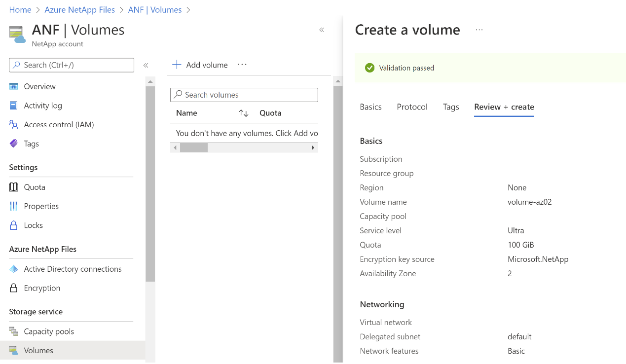
Task: Click the purple Tags icon
Action: [14, 144]
